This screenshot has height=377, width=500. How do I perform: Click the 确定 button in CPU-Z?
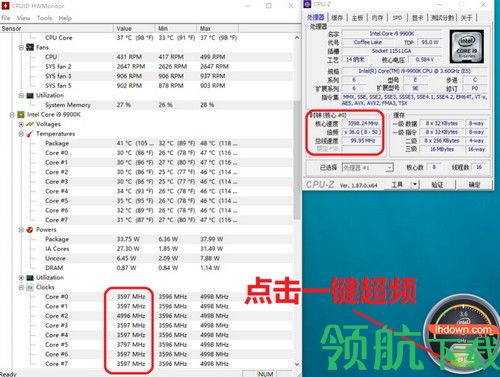point(474,184)
